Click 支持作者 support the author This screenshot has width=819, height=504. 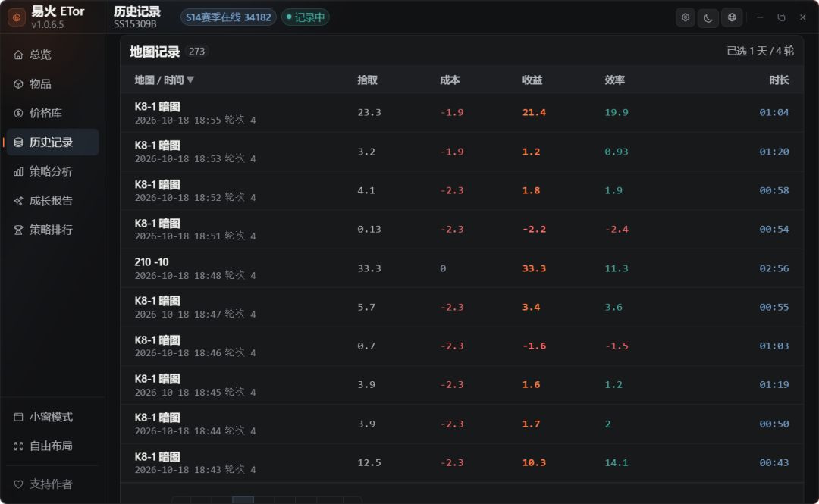pos(52,484)
